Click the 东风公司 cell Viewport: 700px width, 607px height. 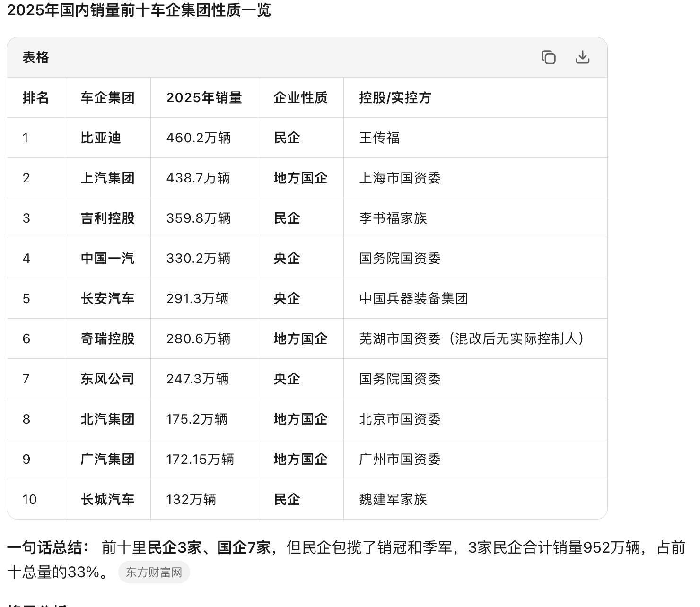point(108,379)
